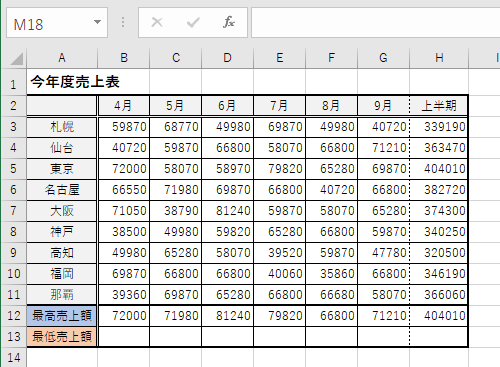500x367 pixels.
Task: Click 38790 in the 大阪 row
Action: click(x=176, y=211)
